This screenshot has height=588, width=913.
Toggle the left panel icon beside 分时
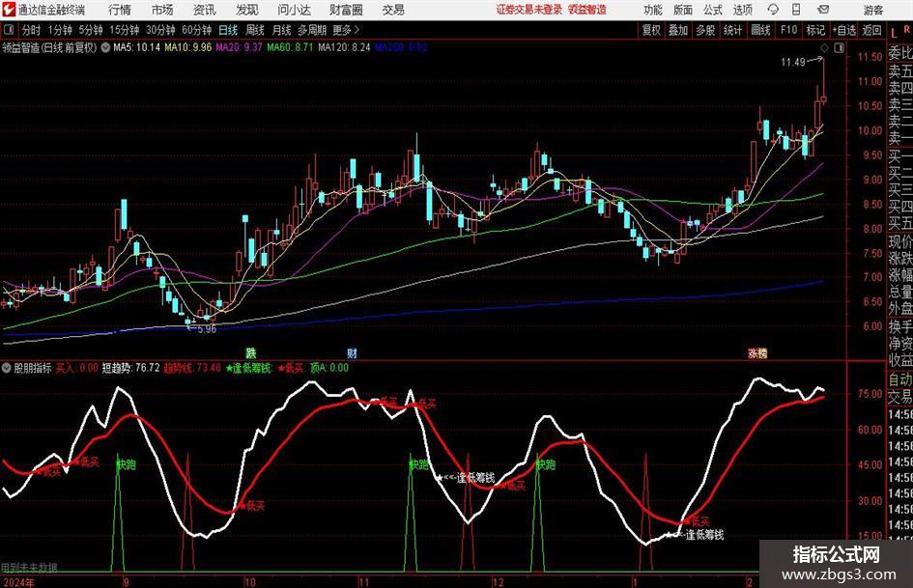point(9,30)
